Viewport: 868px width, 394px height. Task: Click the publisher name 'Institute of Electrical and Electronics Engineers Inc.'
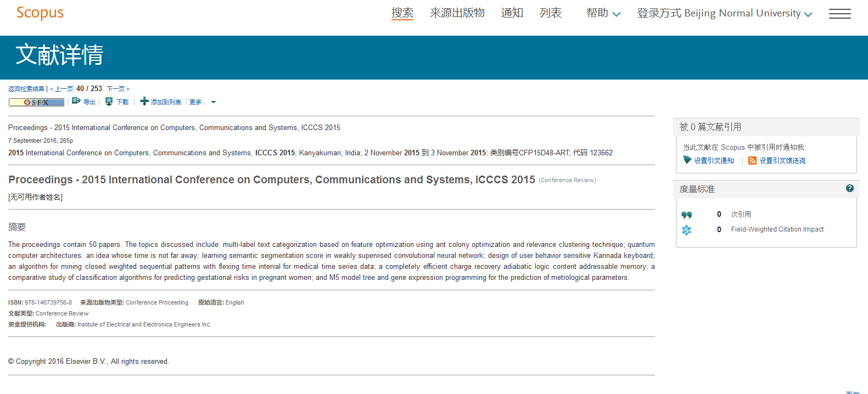[x=144, y=325]
